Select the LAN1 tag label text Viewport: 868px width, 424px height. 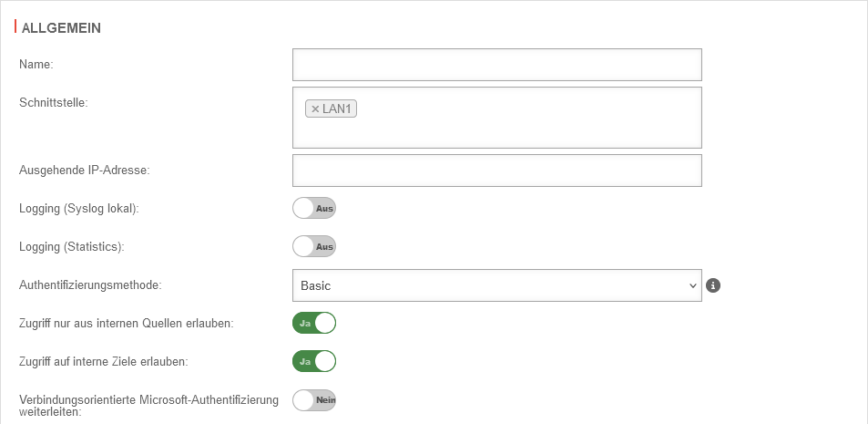click(x=337, y=109)
